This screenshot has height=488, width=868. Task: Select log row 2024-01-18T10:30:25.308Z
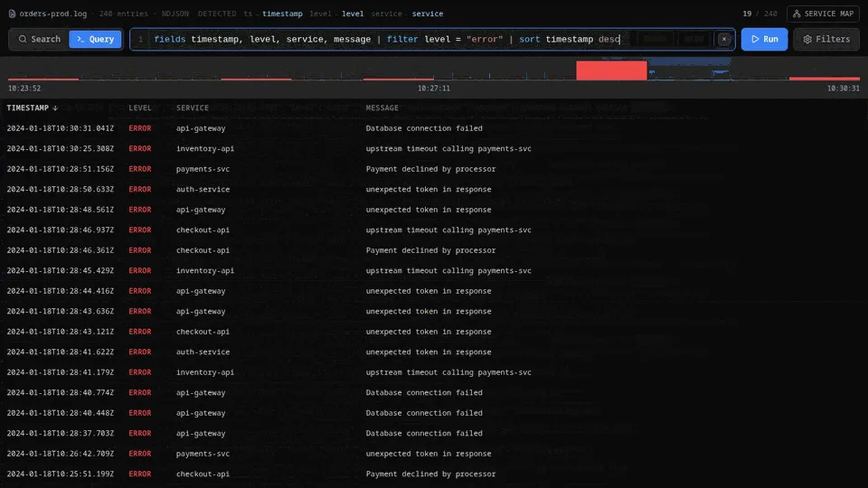tap(434, 149)
